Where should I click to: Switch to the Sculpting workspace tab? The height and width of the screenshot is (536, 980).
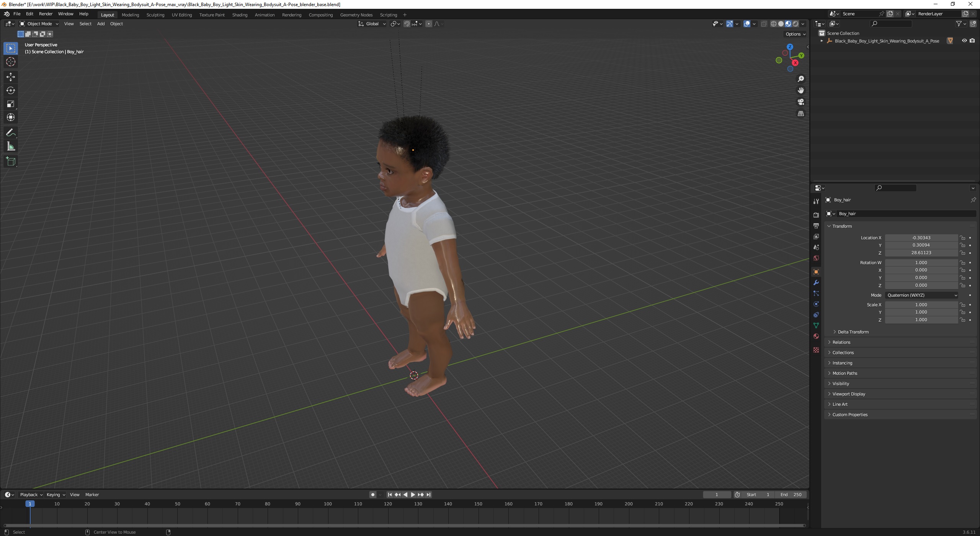click(x=155, y=15)
